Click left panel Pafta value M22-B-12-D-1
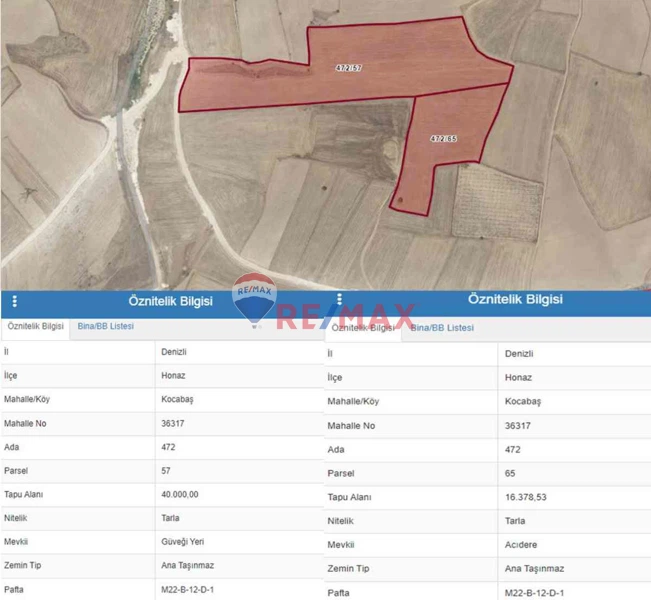Screen dimensions: 651x600 tap(187, 590)
